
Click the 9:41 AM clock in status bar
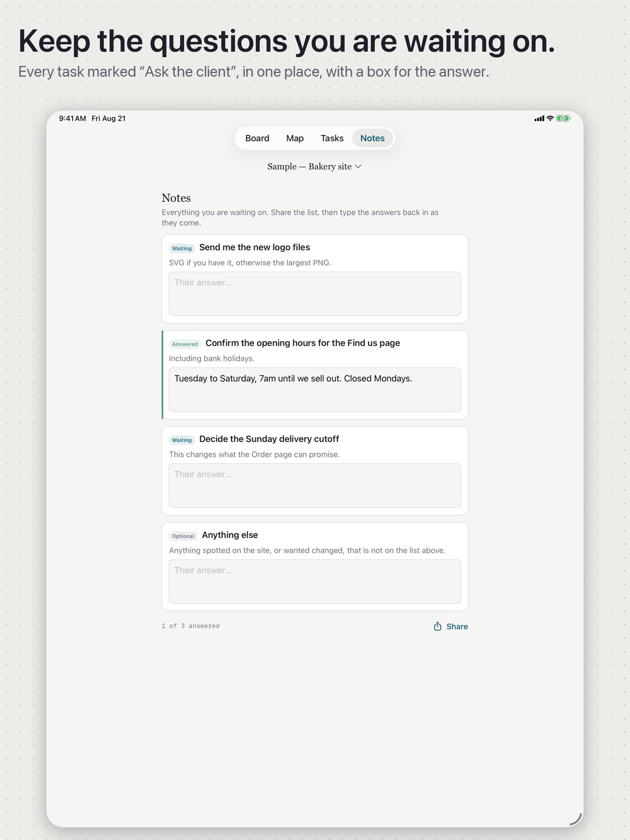(72, 119)
